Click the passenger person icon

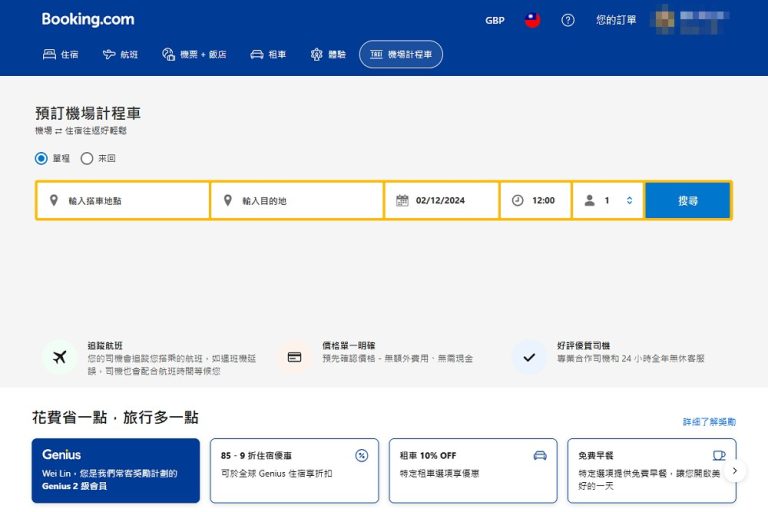[589, 200]
